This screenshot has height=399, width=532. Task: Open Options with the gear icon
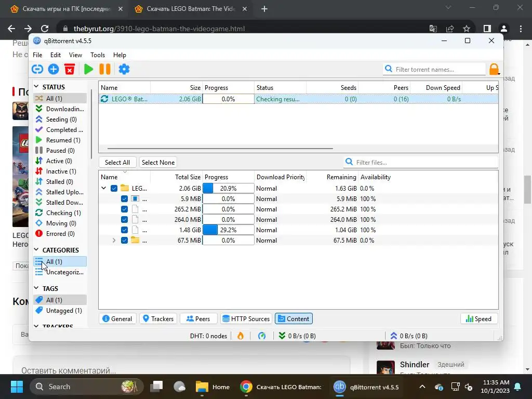[x=124, y=69]
